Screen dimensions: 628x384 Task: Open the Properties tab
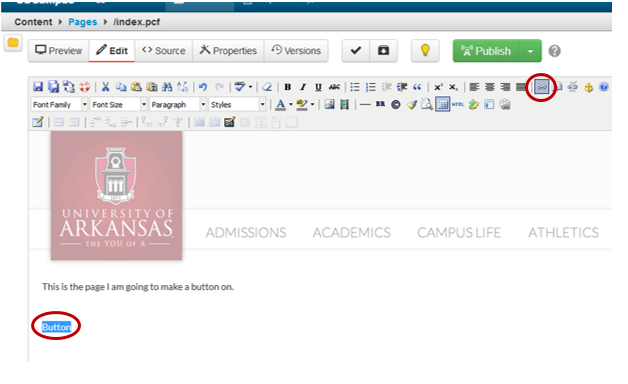228,51
